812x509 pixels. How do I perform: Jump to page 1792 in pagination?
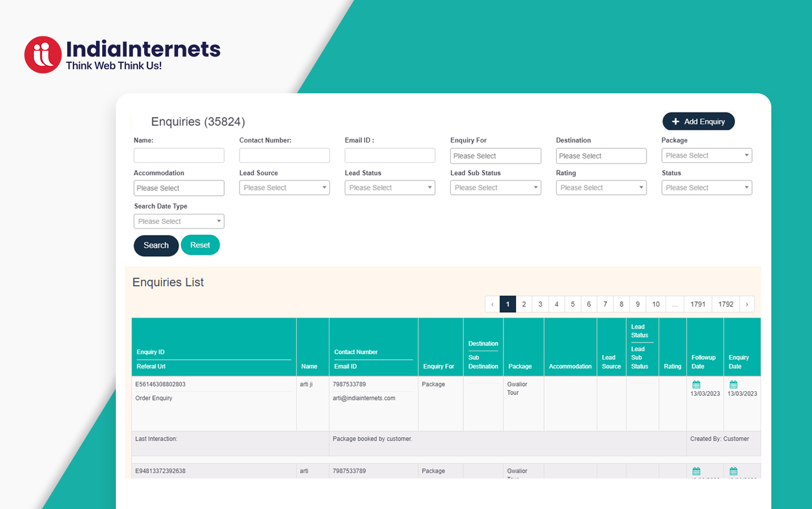point(726,304)
